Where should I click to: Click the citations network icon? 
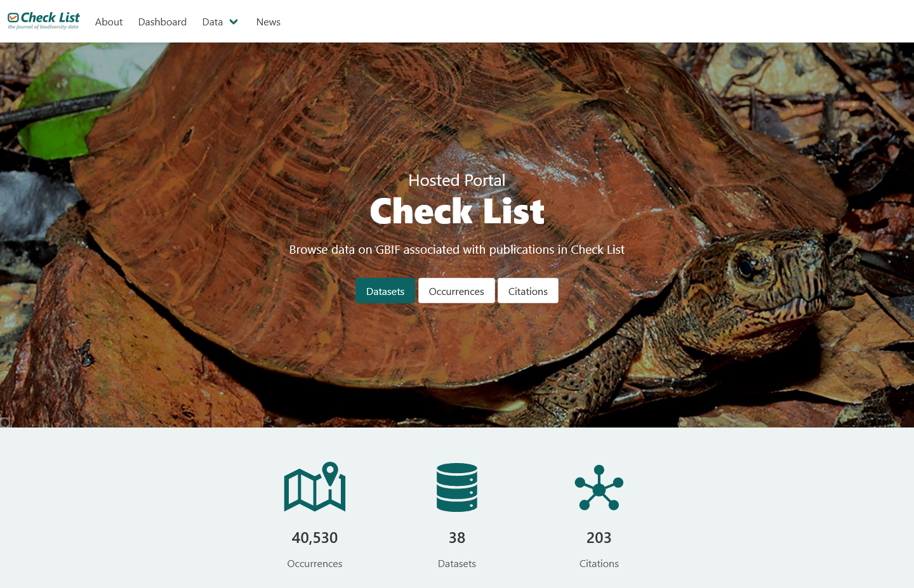599,488
